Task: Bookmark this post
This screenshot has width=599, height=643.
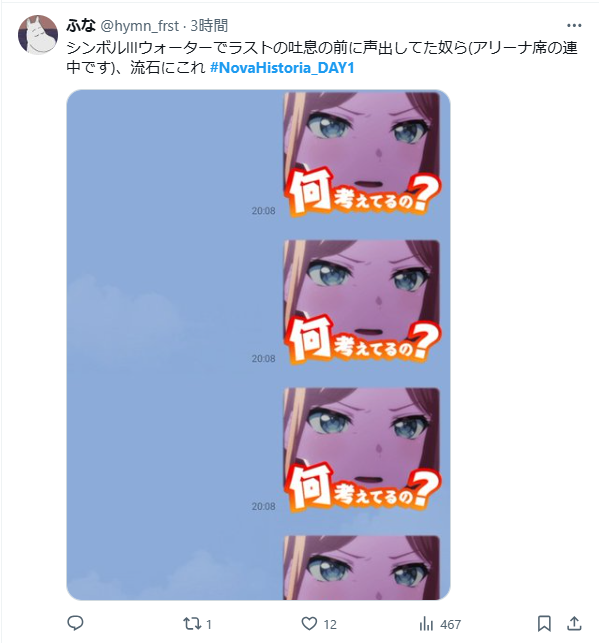Action: pyautogui.click(x=544, y=624)
